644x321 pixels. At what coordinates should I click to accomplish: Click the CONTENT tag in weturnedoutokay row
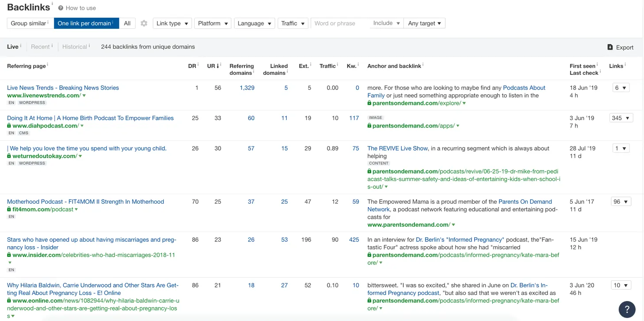379,163
